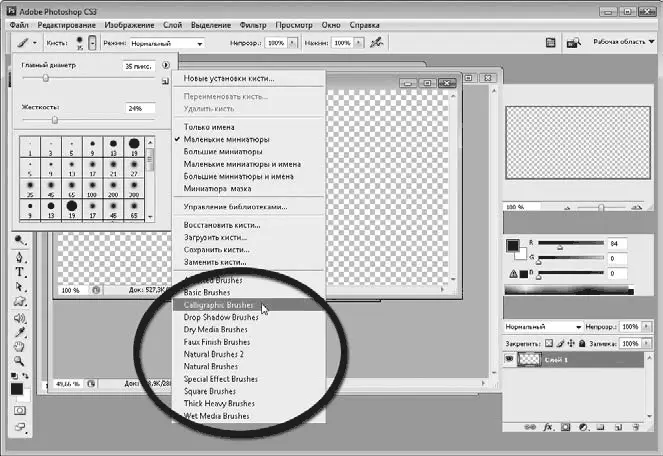Open the Редактирование menu
This screenshot has height=456, width=663.
click(66, 25)
